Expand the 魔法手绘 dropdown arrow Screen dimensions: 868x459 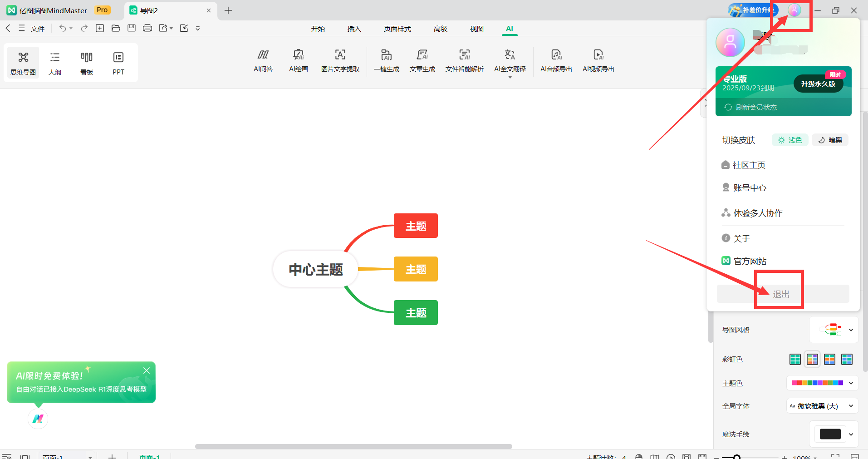point(851,434)
